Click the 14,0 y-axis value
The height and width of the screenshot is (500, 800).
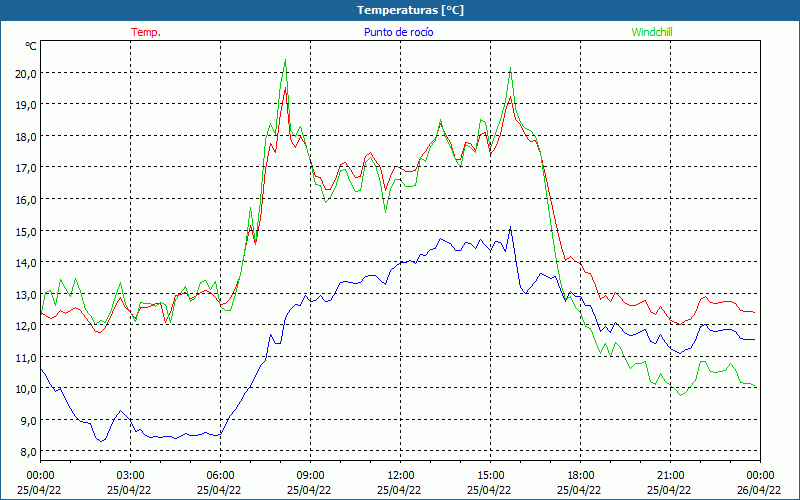coord(27,262)
